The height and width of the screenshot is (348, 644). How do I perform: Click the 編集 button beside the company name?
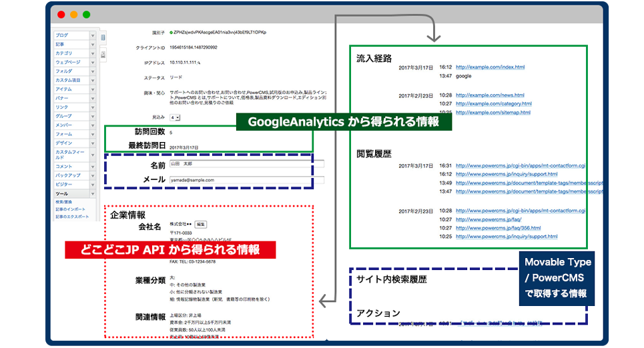pyautogui.click(x=200, y=225)
